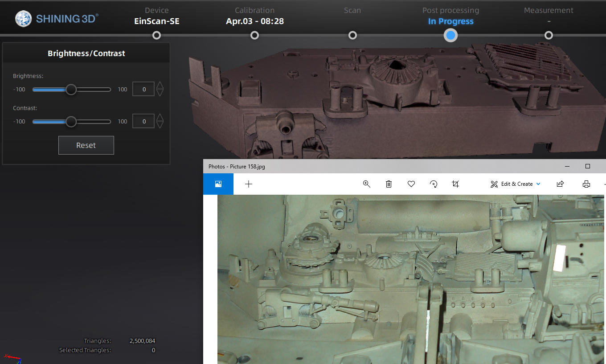Select the Crop icon in Photos toolbar
This screenshot has width=606, height=364.
click(455, 184)
